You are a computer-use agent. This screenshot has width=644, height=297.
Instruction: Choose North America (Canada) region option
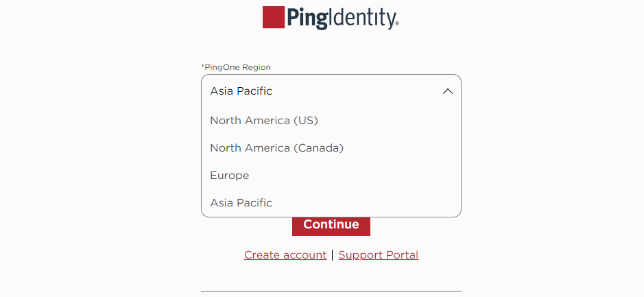click(276, 148)
